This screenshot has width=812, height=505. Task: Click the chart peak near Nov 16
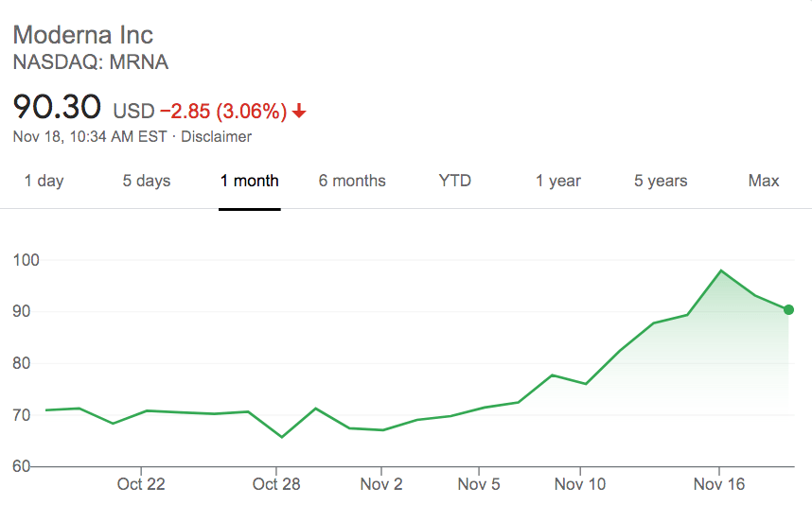tap(721, 270)
